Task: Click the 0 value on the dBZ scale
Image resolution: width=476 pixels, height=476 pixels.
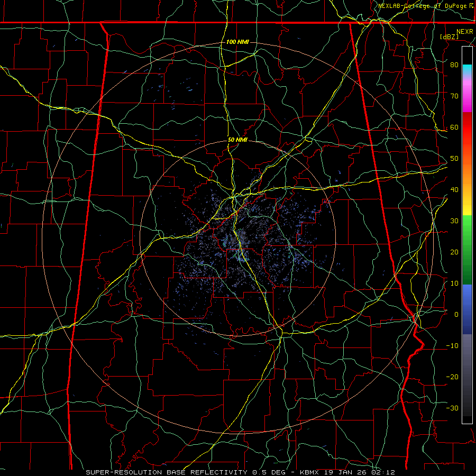Action: point(456,314)
